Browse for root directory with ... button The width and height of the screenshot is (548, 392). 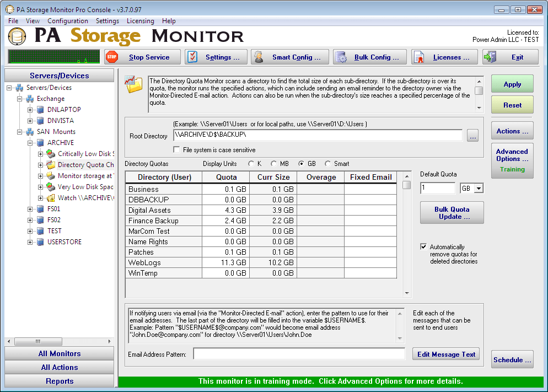[472, 135]
